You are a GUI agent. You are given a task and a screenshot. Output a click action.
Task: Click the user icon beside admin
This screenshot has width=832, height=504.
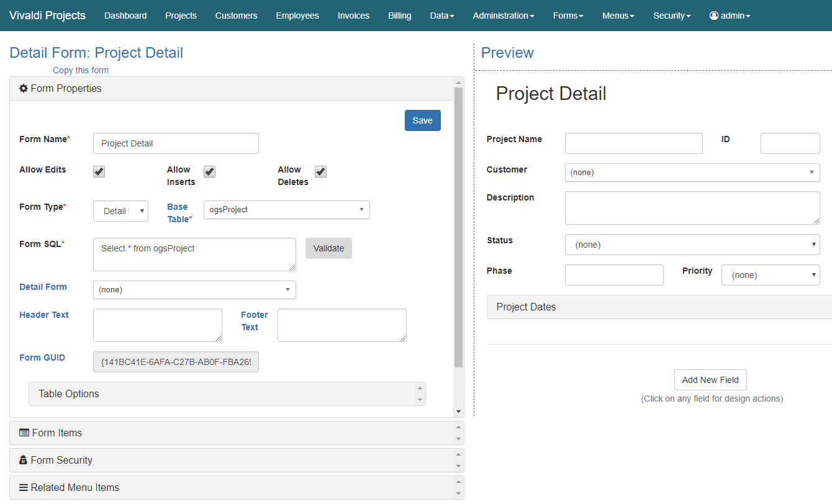point(713,16)
